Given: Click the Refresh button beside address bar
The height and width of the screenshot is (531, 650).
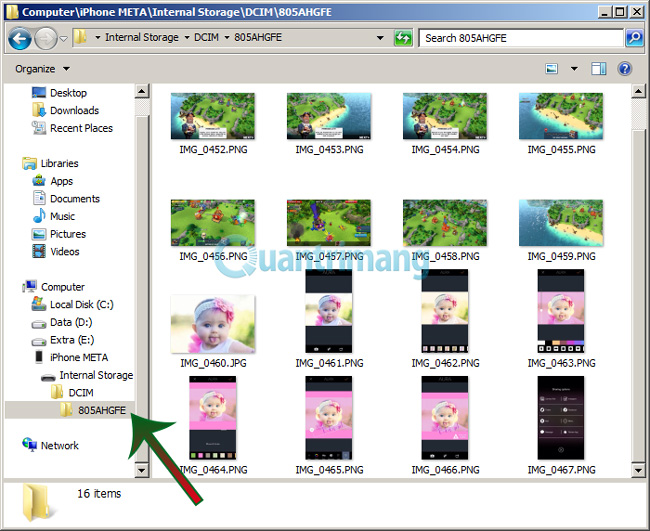Looking at the screenshot, I should point(403,38).
